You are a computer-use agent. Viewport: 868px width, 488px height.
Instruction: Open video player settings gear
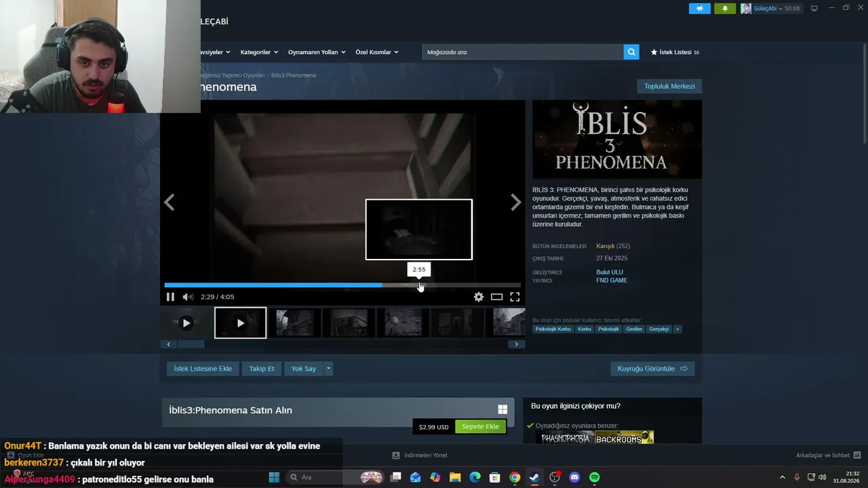[479, 297]
